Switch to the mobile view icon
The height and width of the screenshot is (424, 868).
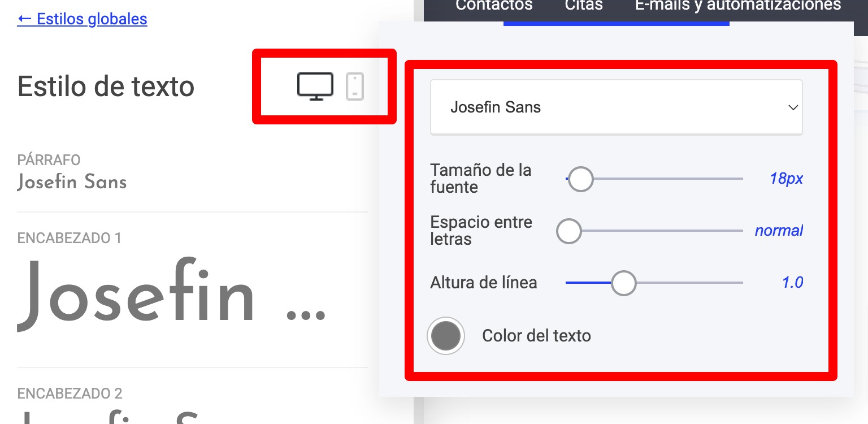point(354,86)
